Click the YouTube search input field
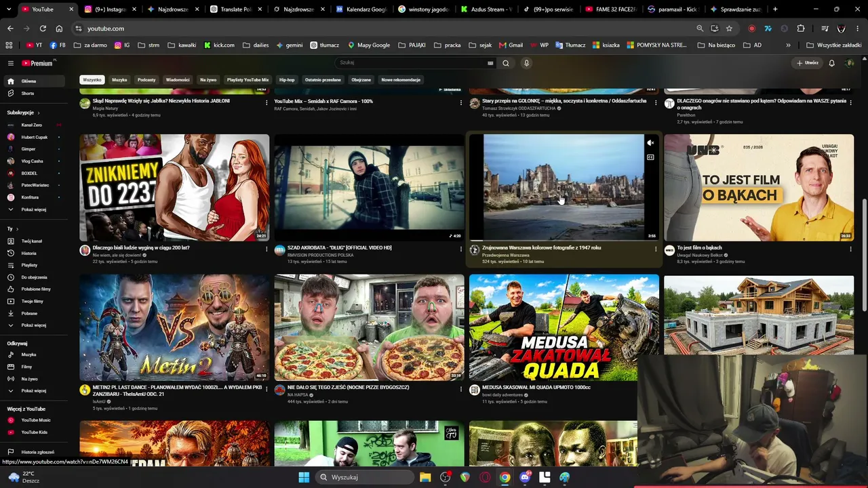 412,63
